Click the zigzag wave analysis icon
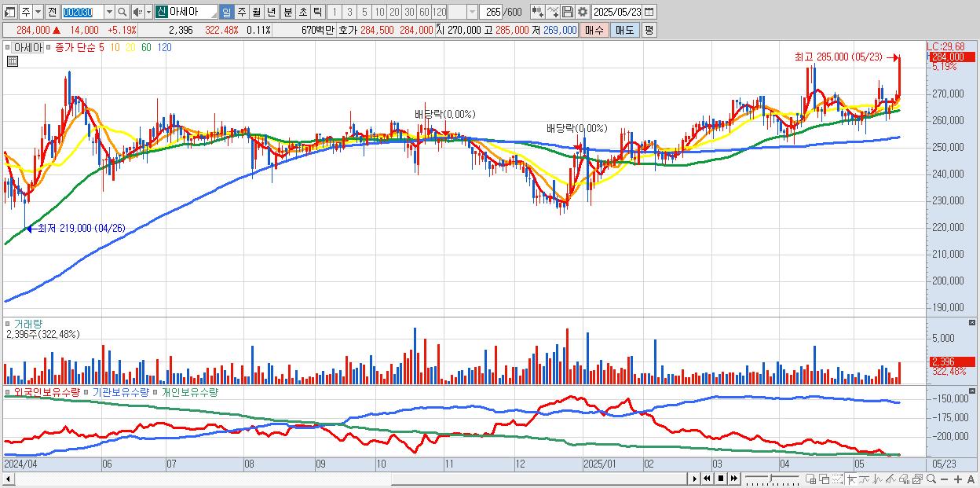Image resolution: width=980 pixels, height=488 pixels. pos(878,479)
